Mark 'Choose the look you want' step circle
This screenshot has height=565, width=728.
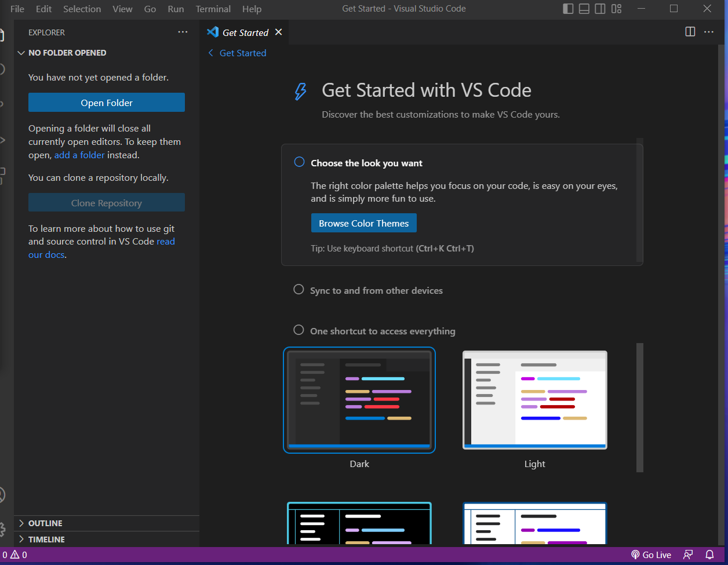point(299,162)
